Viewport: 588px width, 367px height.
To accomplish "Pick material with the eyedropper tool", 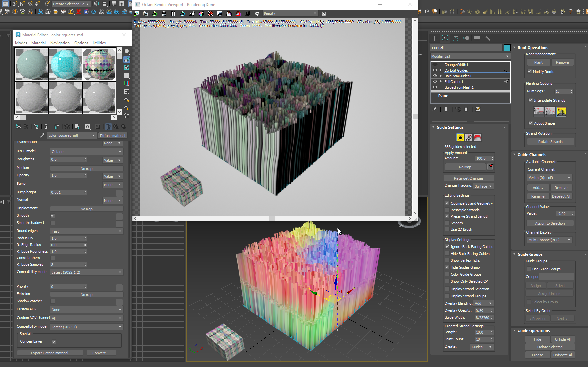I will point(42,135).
